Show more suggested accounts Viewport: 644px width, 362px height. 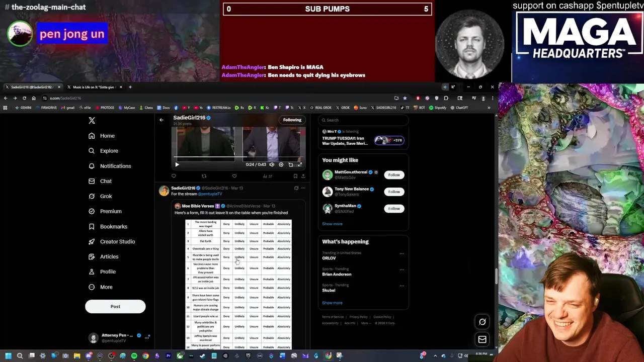tap(332, 224)
